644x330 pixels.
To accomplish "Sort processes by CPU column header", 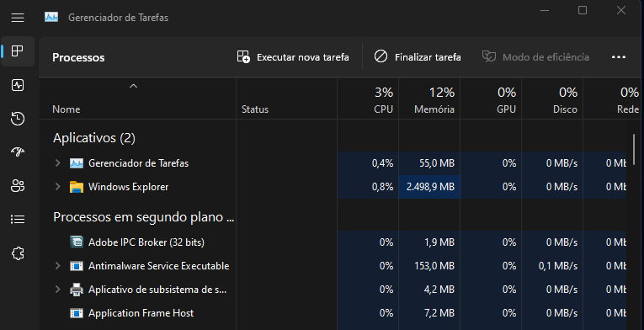I will (x=368, y=98).
